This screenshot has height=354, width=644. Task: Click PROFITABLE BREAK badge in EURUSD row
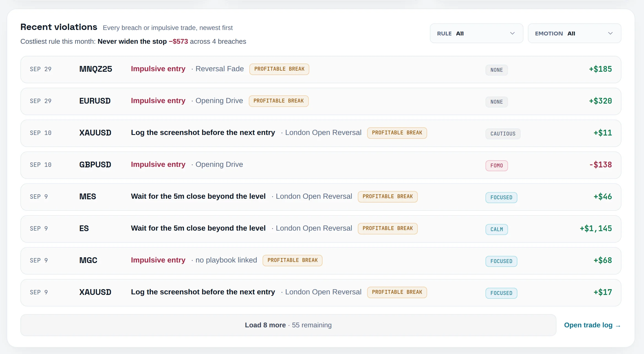coord(279,101)
